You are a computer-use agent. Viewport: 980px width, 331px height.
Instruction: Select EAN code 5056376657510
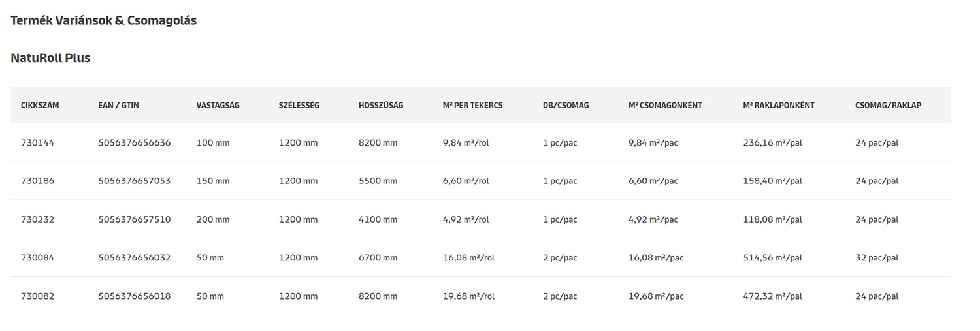[x=134, y=219]
